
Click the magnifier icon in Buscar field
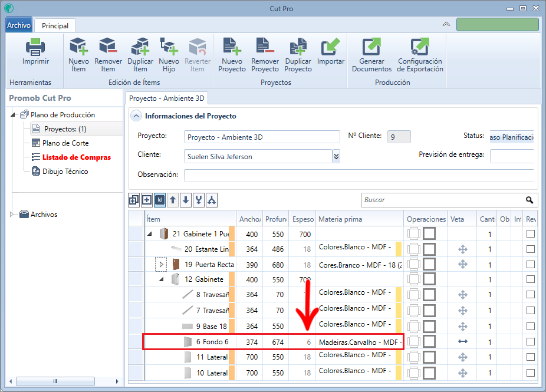[529, 200]
